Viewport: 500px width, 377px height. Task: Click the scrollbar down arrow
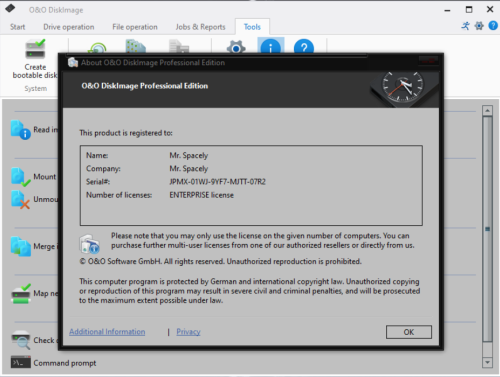[487, 362]
